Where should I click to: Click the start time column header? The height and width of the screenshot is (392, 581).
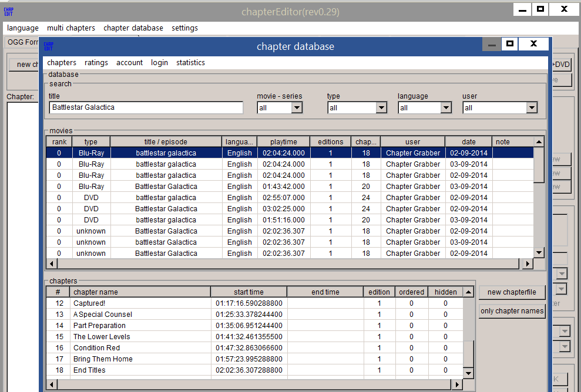(248, 292)
